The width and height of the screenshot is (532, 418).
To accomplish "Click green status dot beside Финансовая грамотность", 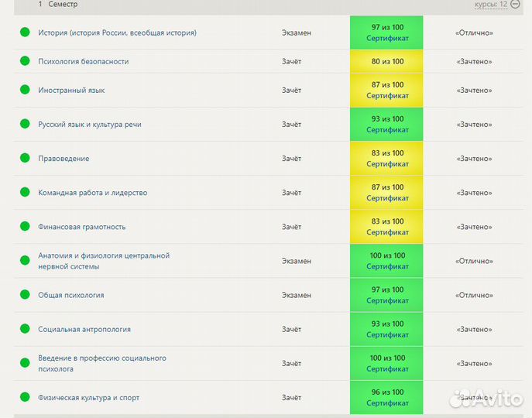I will (25, 227).
